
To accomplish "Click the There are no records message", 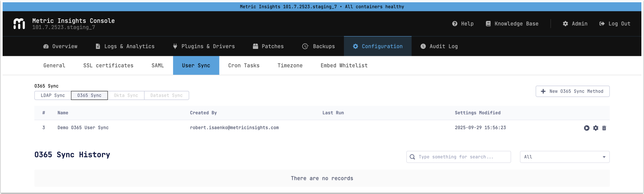I will 322,179.
